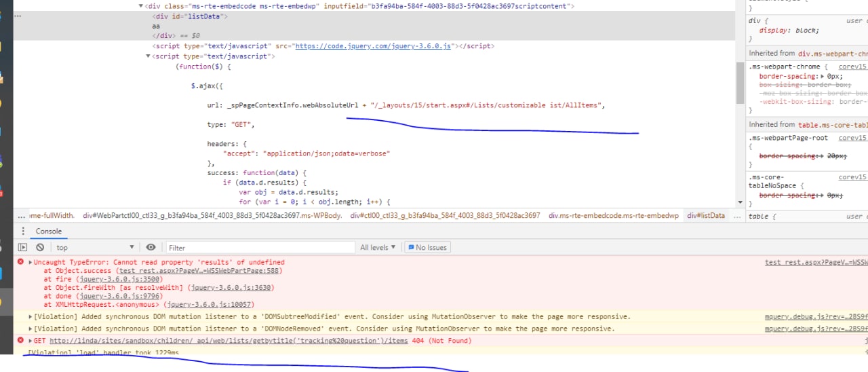Select div.ms-rte-embedcode.ms-rte-embedwp breadcrumb

613,216
